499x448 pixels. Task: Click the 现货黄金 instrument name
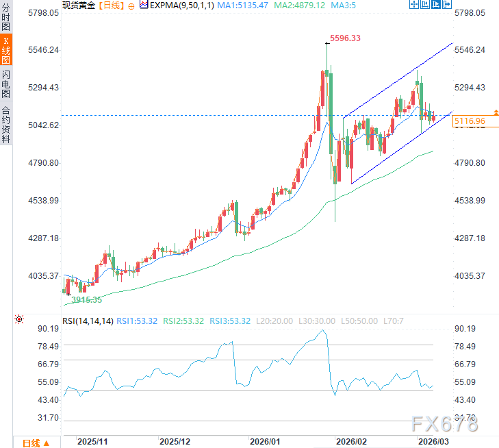(x=79, y=5)
